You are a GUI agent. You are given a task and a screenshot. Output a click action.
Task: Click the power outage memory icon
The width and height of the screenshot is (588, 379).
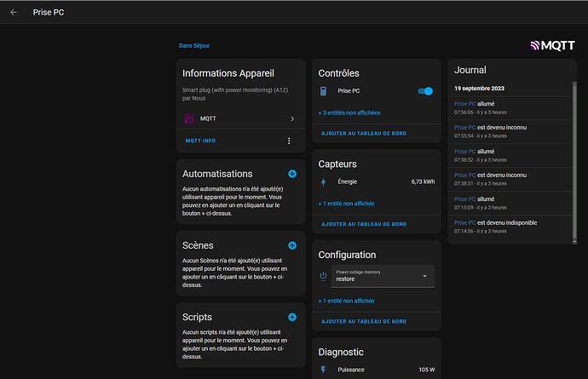point(323,276)
